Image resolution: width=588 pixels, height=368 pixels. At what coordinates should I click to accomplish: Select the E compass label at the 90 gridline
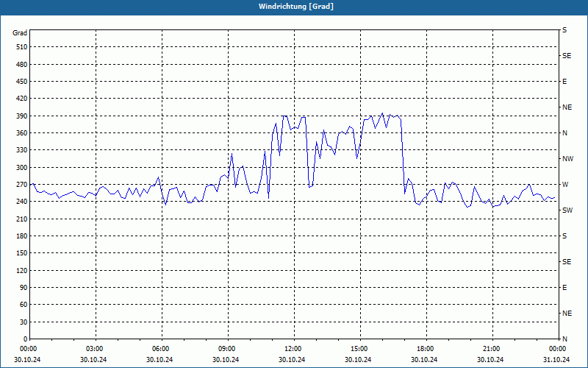click(564, 288)
